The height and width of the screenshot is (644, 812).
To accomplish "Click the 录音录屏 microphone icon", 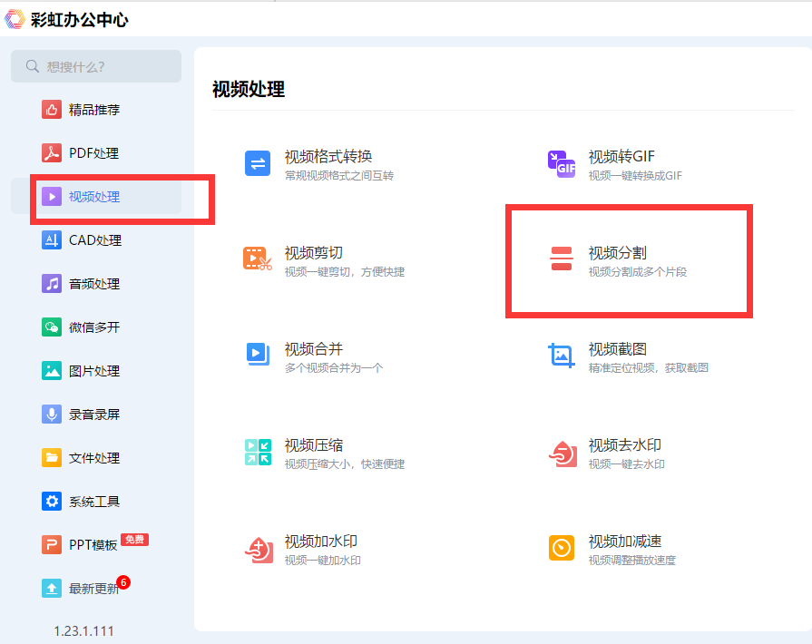I will click(x=52, y=415).
